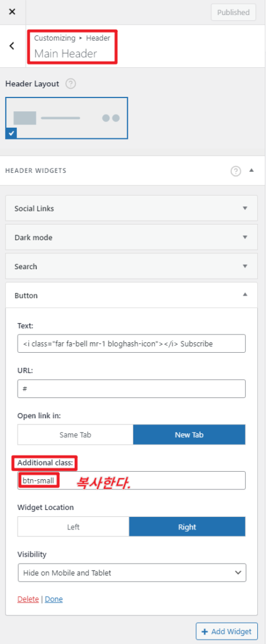Set link to open in New Tab
The image size is (266, 644).
click(x=189, y=435)
